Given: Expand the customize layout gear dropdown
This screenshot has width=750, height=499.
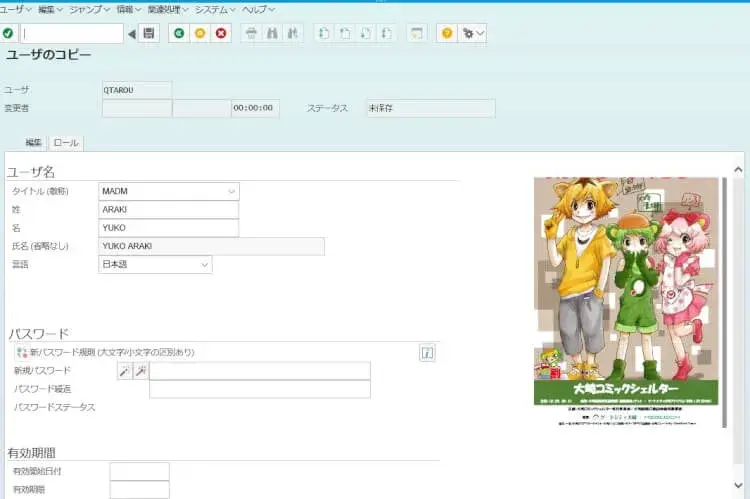Looking at the screenshot, I should pyautogui.click(x=473, y=33).
